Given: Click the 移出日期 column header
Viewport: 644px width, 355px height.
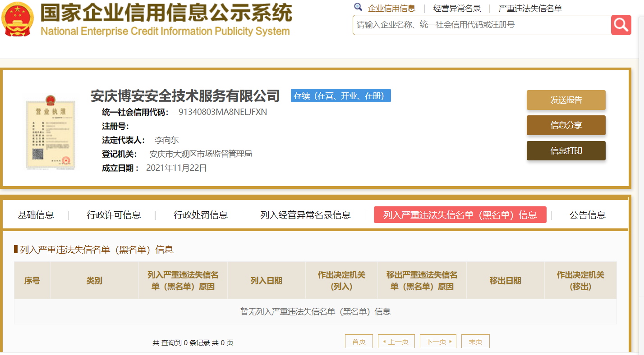Looking at the screenshot, I should [x=505, y=281].
